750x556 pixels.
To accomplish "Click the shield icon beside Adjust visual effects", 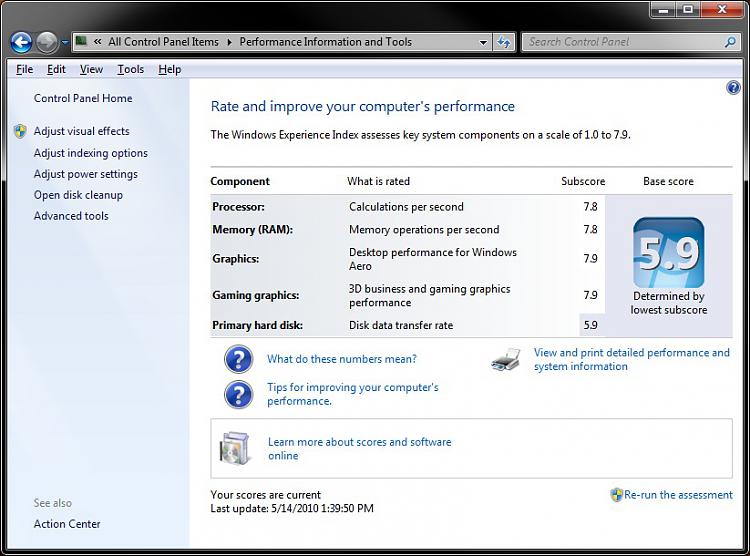I will 20,131.
